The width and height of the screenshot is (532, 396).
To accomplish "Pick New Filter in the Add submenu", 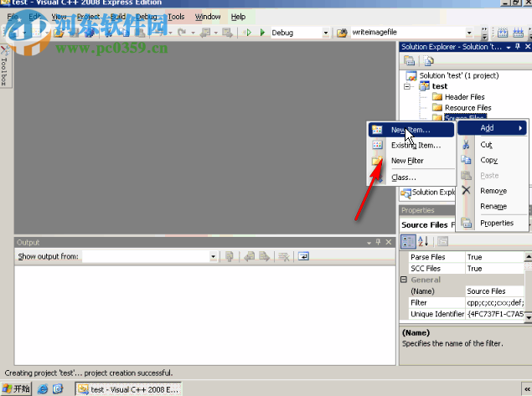I will pyautogui.click(x=407, y=161).
